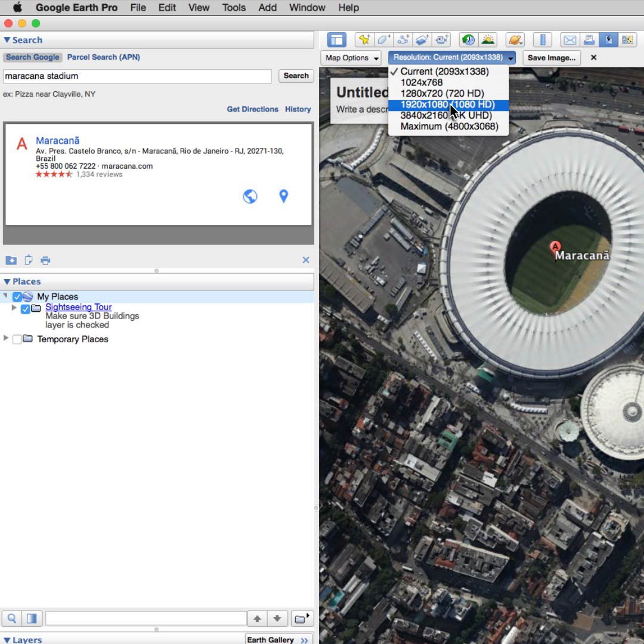Image resolution: width=644 pixels, height=644 pixels.
Task: Add a path using the toolbar icon
Action: 403,40
